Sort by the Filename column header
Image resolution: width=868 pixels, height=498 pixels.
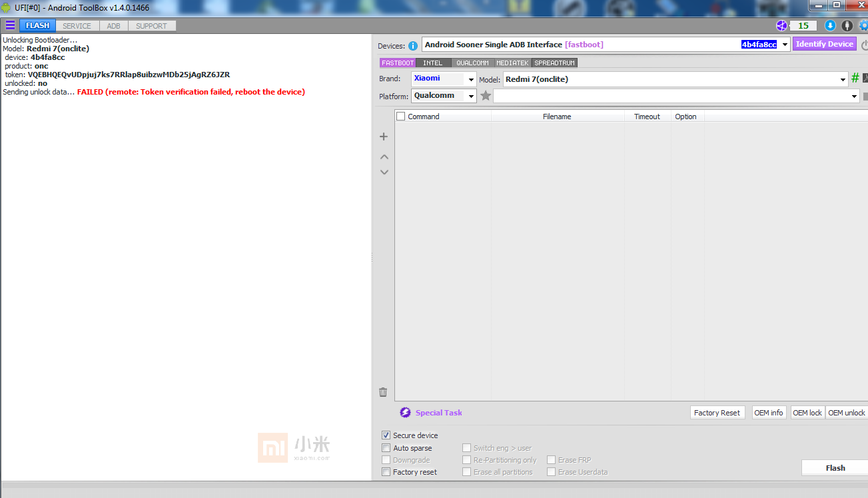coord(557,117)
